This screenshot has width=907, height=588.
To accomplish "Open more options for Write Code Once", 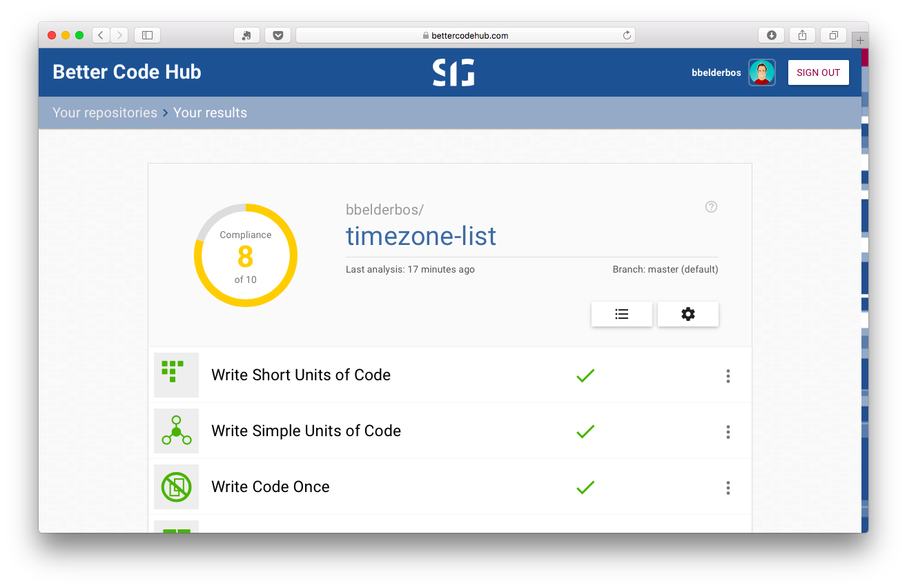I will coord(728,488).
